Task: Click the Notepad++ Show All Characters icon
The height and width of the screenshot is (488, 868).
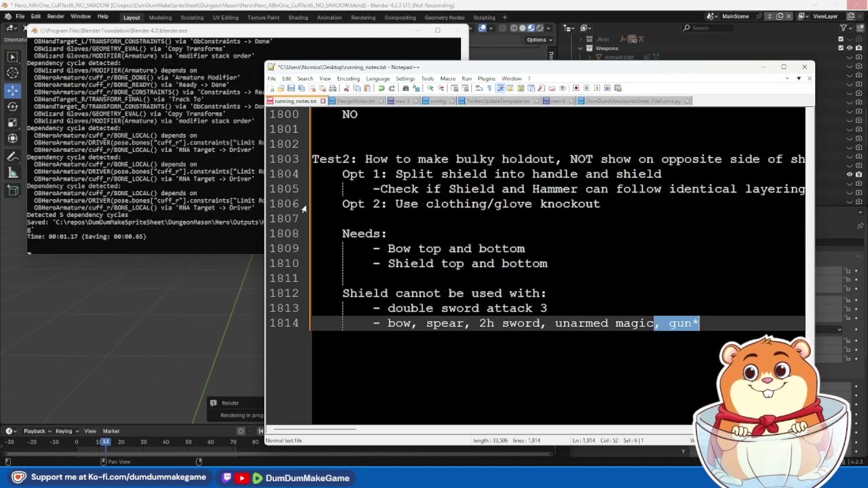Action: (x=489, y=88)
